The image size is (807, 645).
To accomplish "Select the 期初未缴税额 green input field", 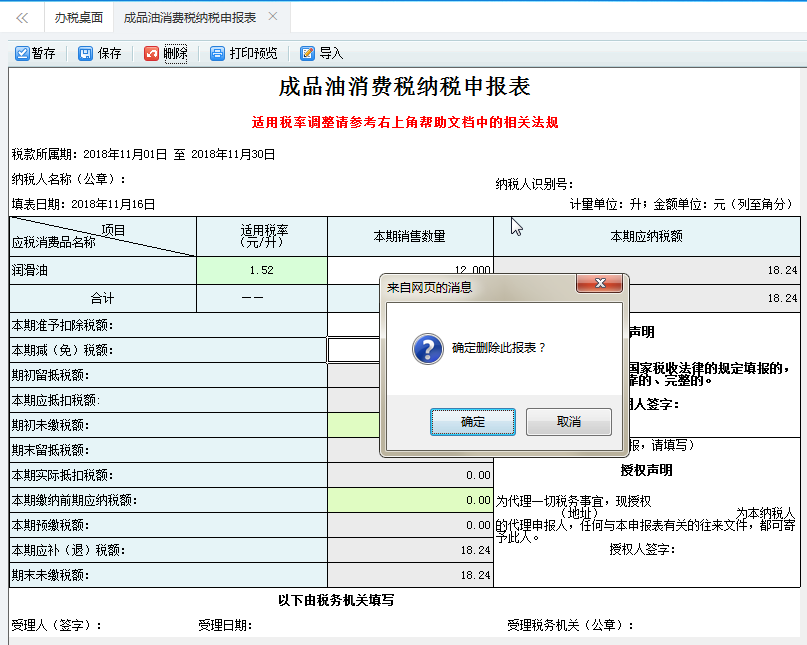I will pyautogui.click(x=353, y=425).
